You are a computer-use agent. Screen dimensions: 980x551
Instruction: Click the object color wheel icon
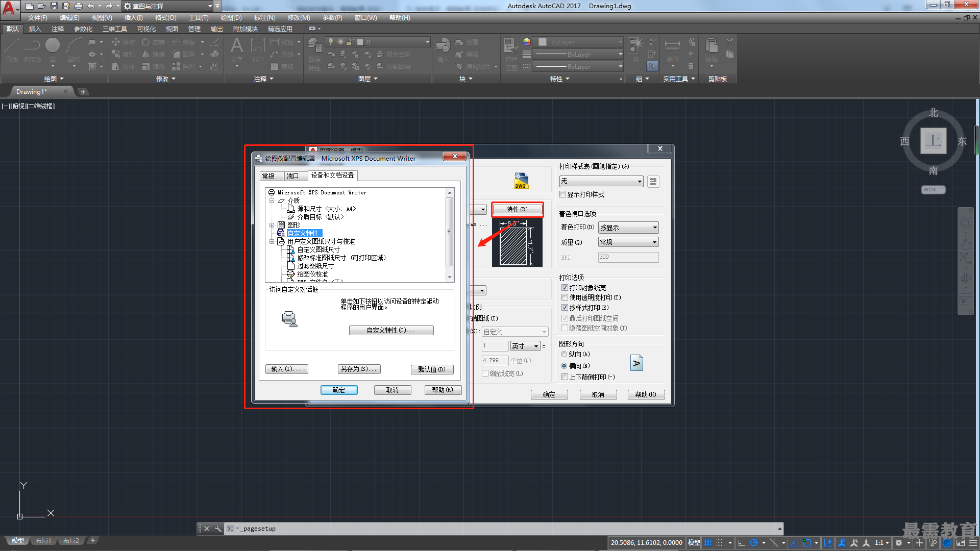[527, 42]
